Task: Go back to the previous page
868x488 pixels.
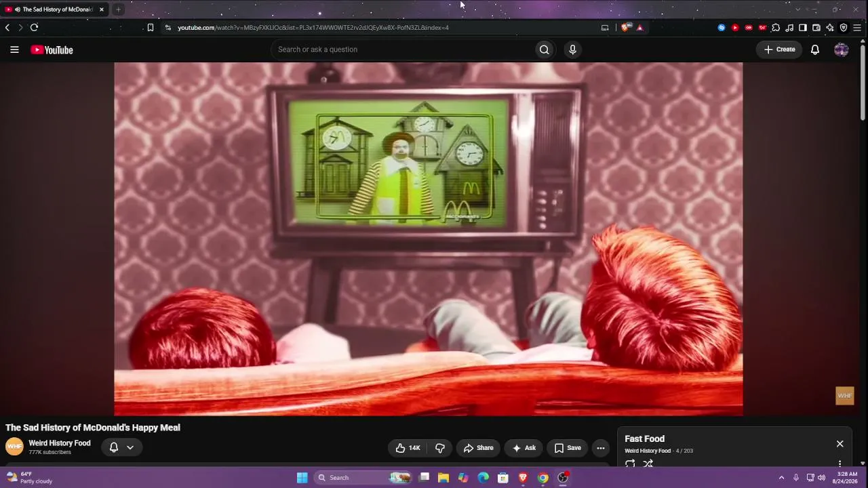Action: (7, 28)
